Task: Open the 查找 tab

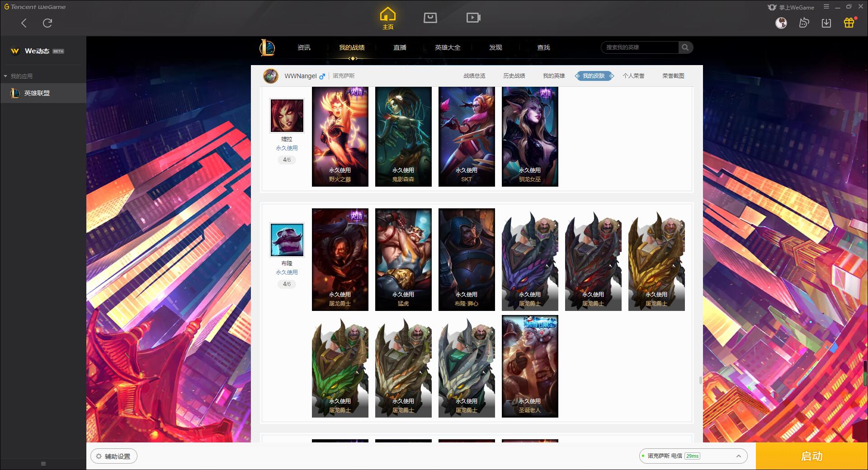Action: pyautogui.click(x=543, y=47)
